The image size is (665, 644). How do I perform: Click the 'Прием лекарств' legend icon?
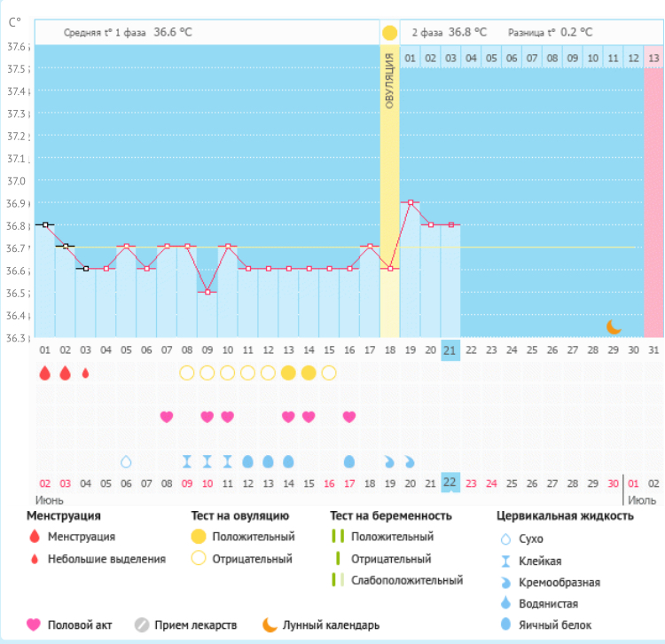coord(144,624)
